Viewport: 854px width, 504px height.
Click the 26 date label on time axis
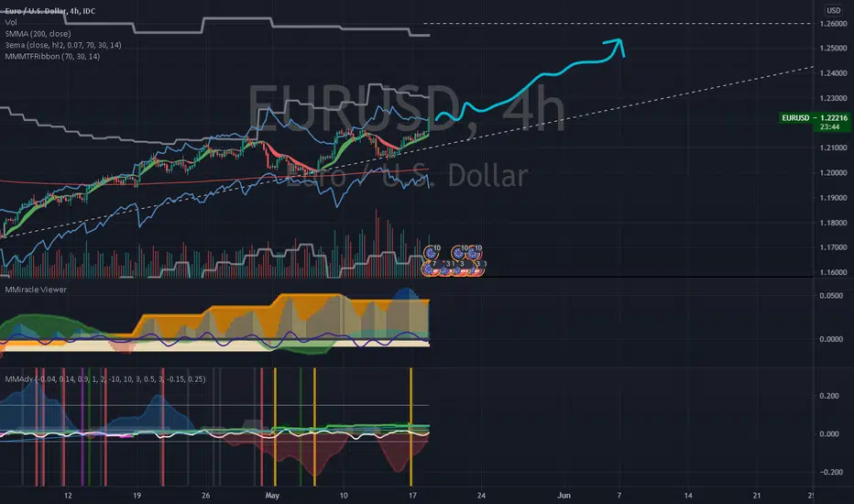[205, 495]
